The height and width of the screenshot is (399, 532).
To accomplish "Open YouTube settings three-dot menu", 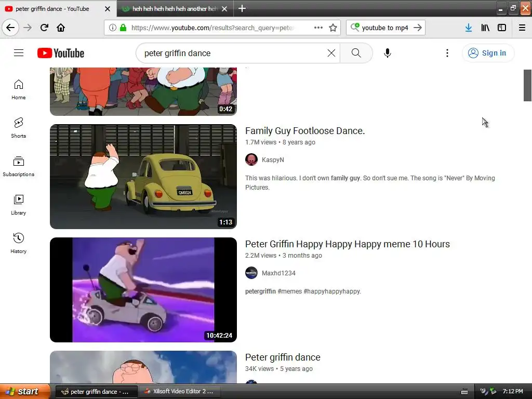I will click(447, 53).
